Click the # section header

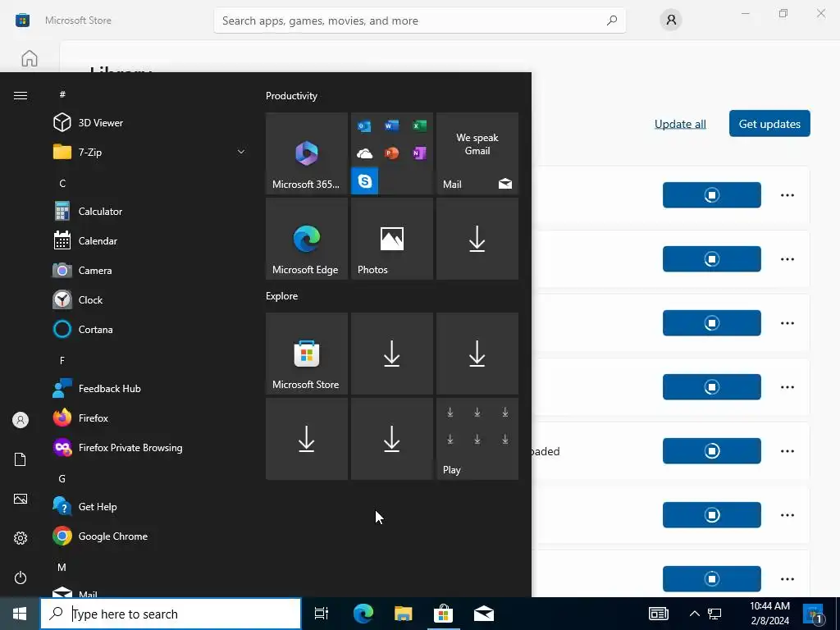pos(62,94)
